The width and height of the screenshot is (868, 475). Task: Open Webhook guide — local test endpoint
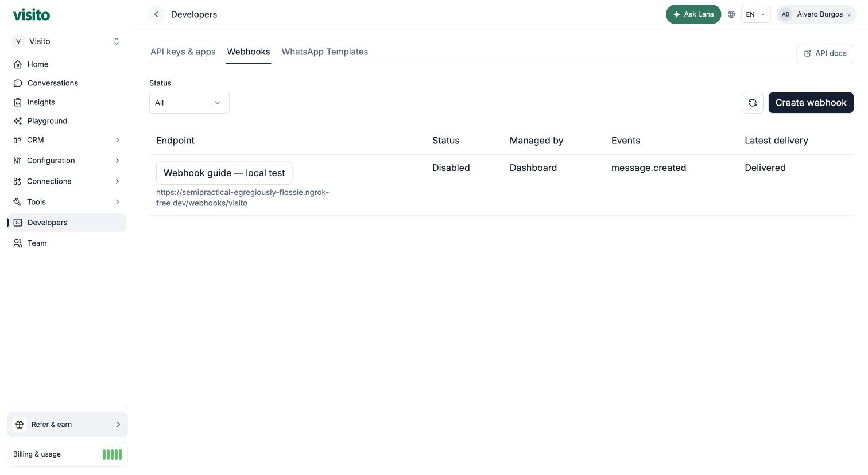pos(224,173)
